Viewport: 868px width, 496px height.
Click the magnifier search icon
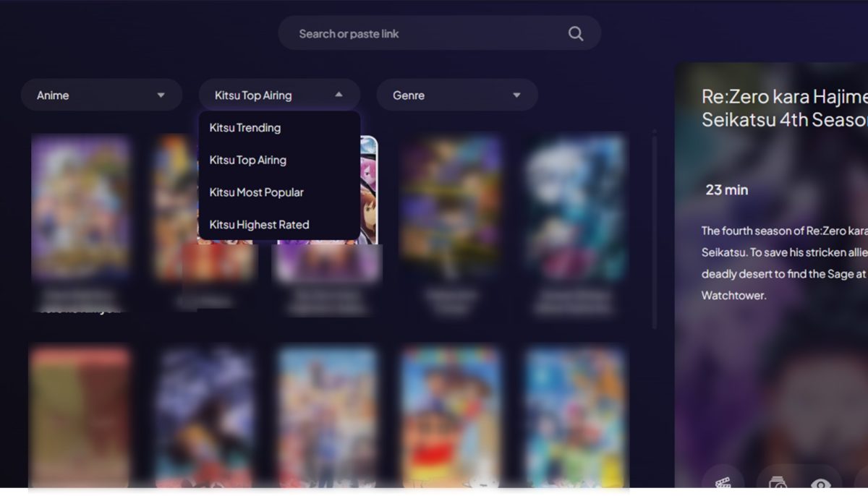pyautogui.click(x=575, y=34)
